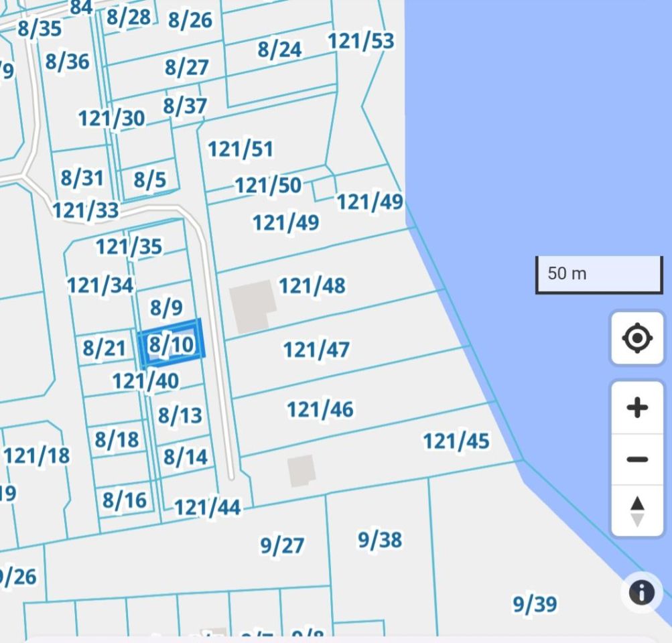Select parcel 121/18

36,455
